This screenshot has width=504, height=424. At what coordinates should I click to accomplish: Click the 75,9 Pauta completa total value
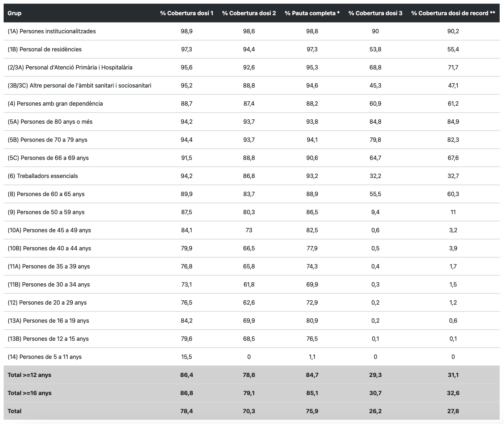click(312, 411)
